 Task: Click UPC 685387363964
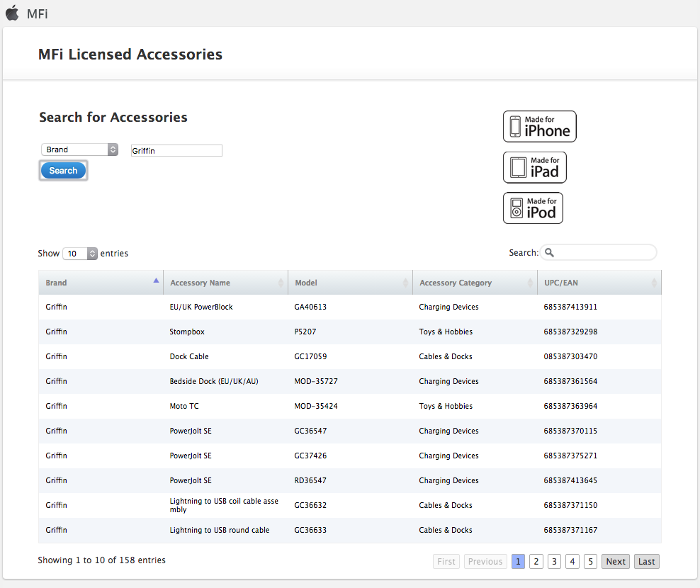point(570,407)
